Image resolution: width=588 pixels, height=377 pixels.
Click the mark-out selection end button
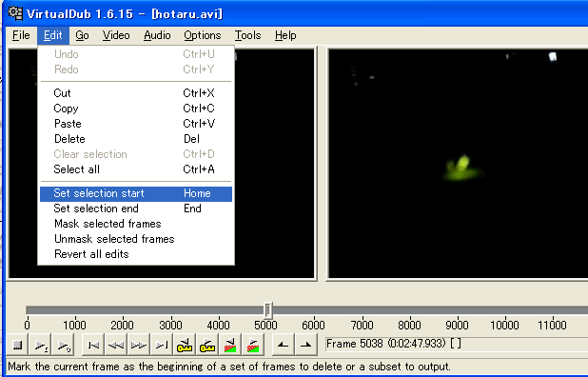pos(306,345)
